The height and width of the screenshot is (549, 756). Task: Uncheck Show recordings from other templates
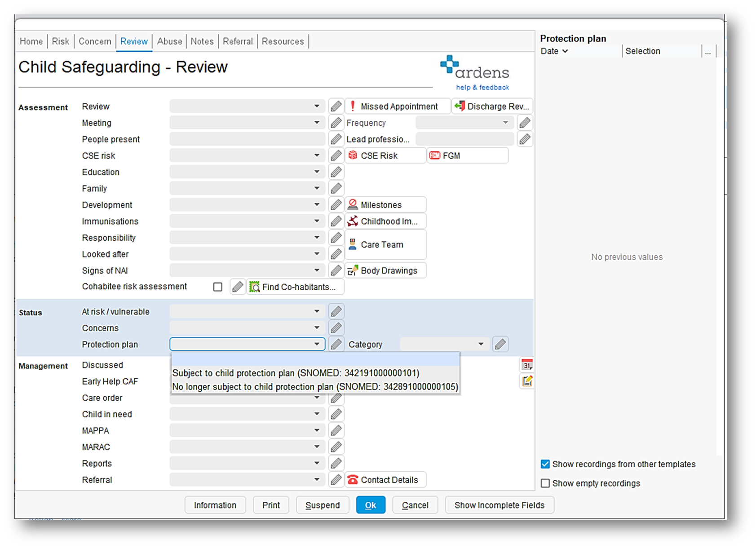pos(545,464)
